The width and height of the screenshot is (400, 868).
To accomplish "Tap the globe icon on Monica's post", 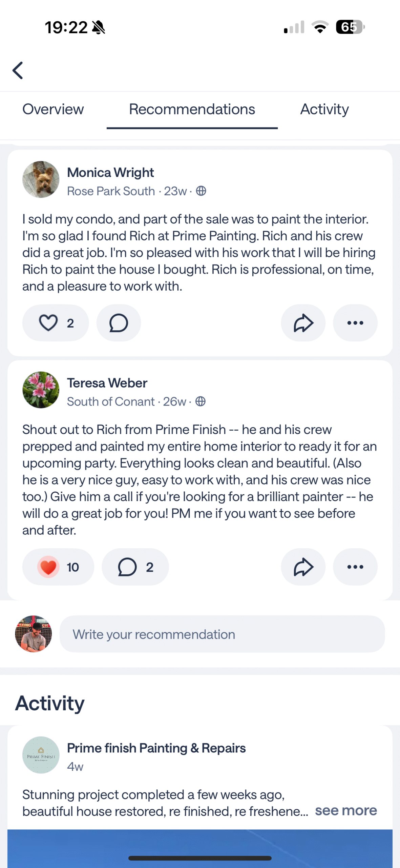I will [201, 191].
